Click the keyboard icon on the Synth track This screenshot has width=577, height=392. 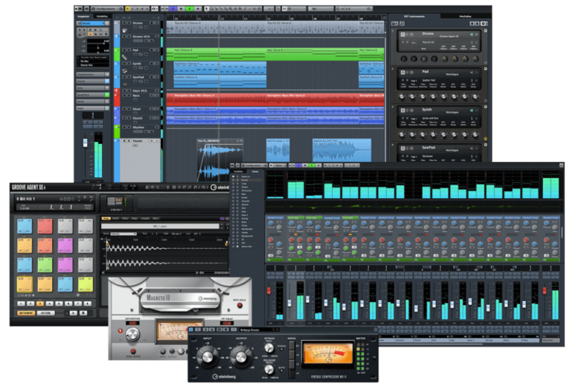coord(124,69)
